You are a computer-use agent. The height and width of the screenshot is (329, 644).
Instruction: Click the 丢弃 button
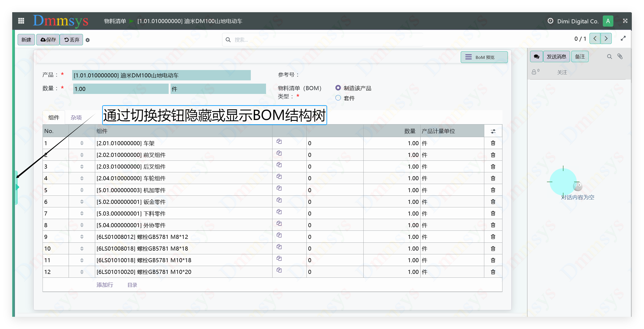pos(72,40)
